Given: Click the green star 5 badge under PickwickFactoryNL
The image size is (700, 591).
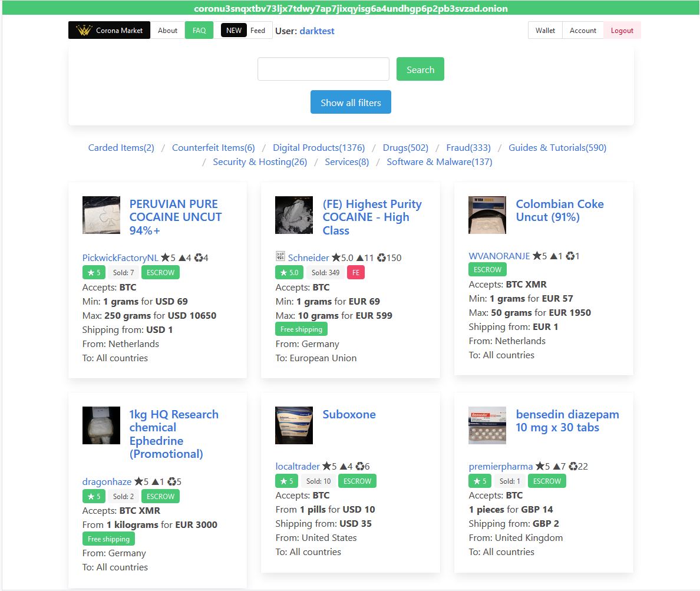Looking at the screenshot, I should 94,272.
